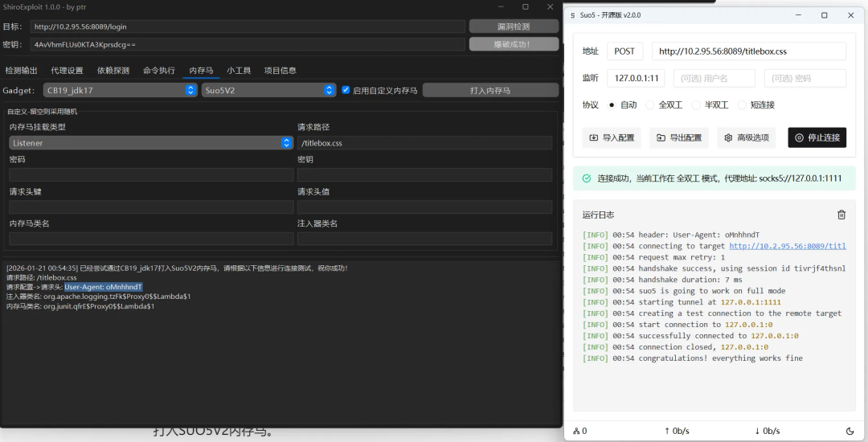
Task: Click the 导出配置 button in Suo5
Action: pyautogui.click(x=679, y=137)
